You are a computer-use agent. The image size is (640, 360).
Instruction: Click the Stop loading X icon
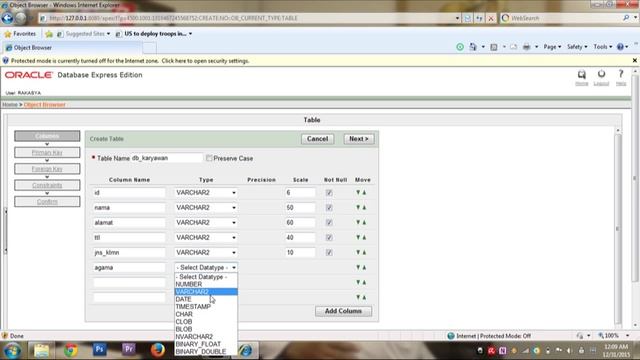point(491,18)
